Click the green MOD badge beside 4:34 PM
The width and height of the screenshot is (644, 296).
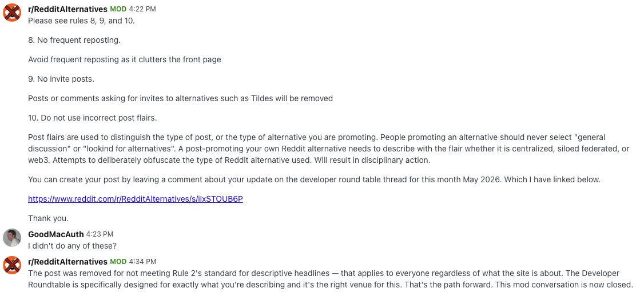click(118, 262)
